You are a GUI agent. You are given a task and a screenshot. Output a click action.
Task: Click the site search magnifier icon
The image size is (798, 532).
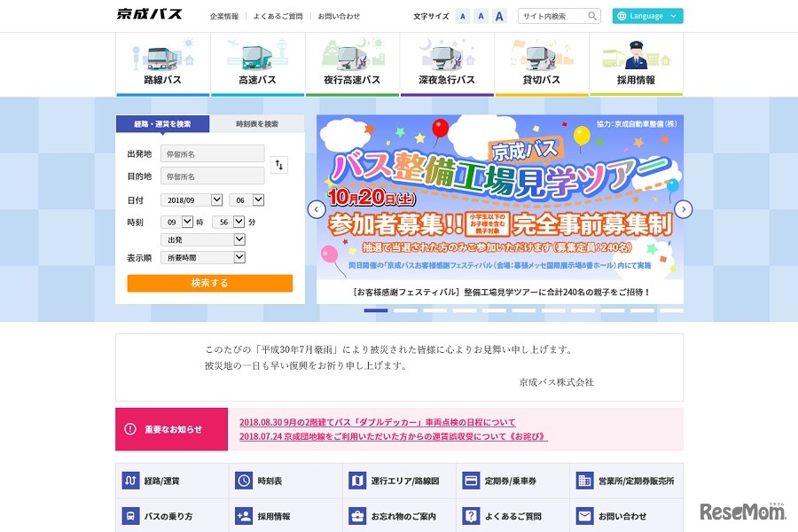point(592,15)
